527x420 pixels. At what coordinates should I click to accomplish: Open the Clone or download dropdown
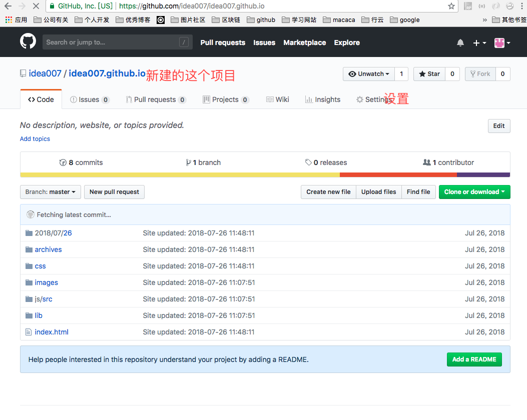coord(474,192)
